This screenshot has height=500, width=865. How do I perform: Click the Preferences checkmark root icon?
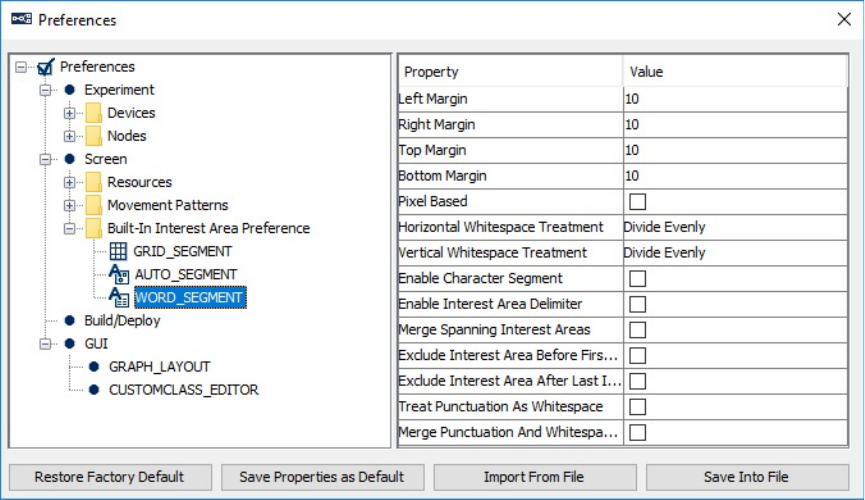pos(46,67)
